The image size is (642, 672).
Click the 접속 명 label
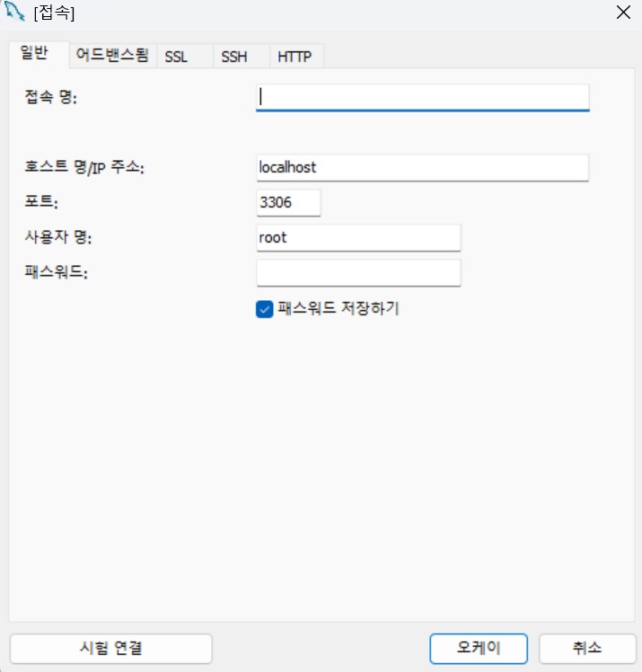pyautogui.click(x=51, y=97)
